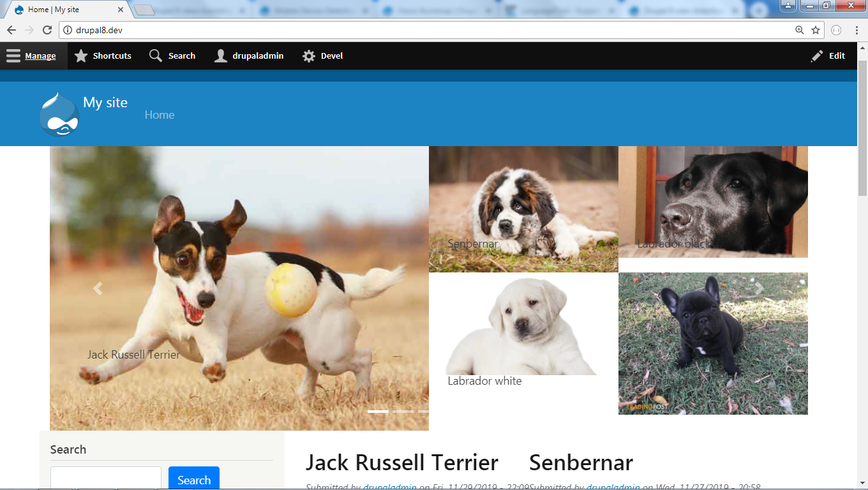Open admin Search via the magnifier icon
The width and height of the screenshot is (868, 490).
coord(154,56)
